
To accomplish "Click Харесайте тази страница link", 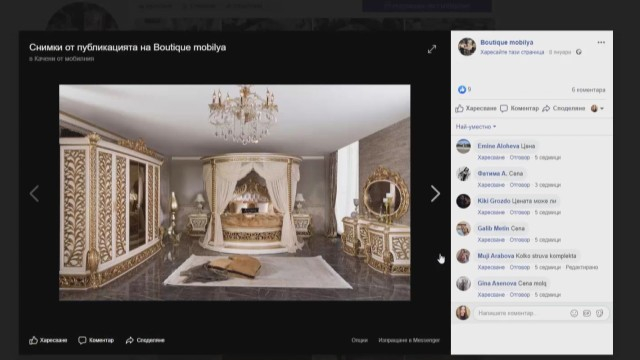I will [x=512, y=52].
